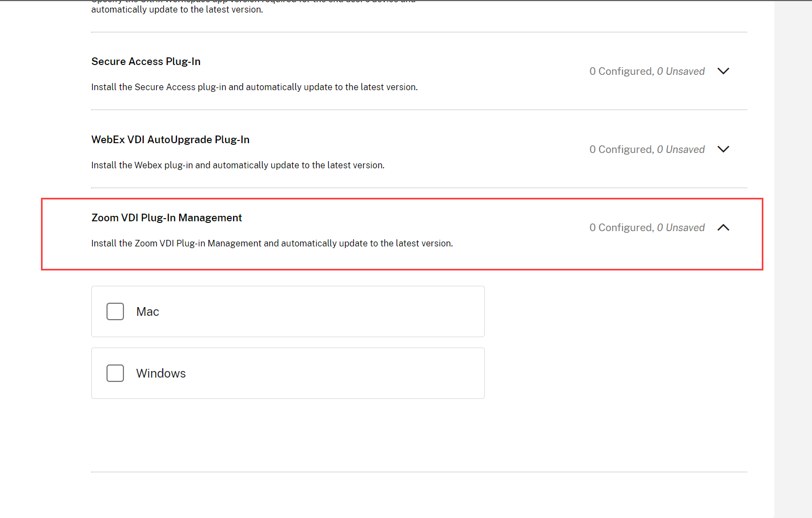Expand the WebEx VDI AutoUpgrade Plug-In chevron
The image size is (812, 518).
(723, 149)
